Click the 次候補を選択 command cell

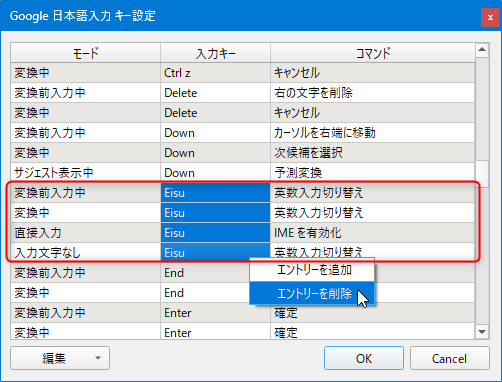[x=373, y=153]
